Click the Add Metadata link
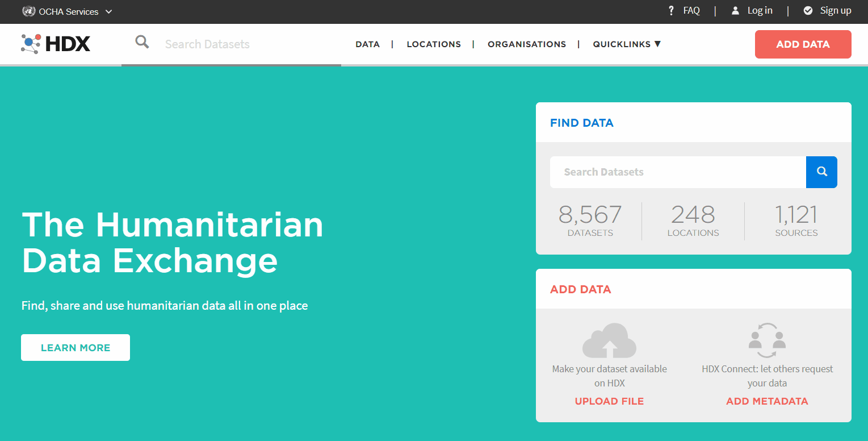The height and width of the screenshot is (441, 868). tap(767, 401)
